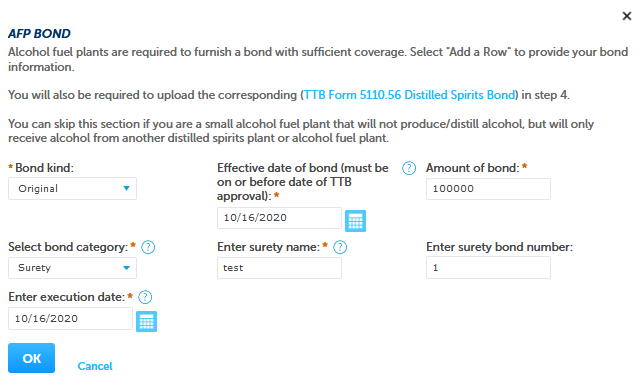This screenshot has width=642, height=385.
Task: Cancel the AFP bond entry
Action: (x=95, y=366)
